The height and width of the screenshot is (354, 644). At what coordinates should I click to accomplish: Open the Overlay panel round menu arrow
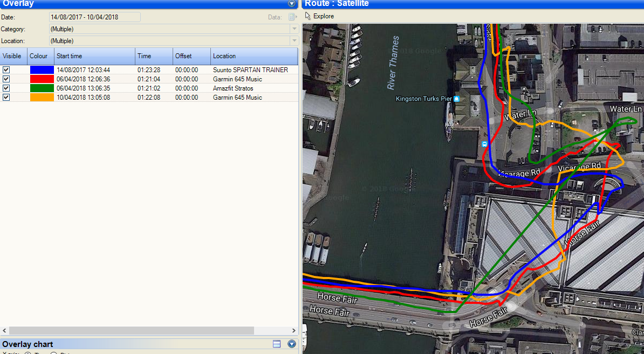pos(292,3)
